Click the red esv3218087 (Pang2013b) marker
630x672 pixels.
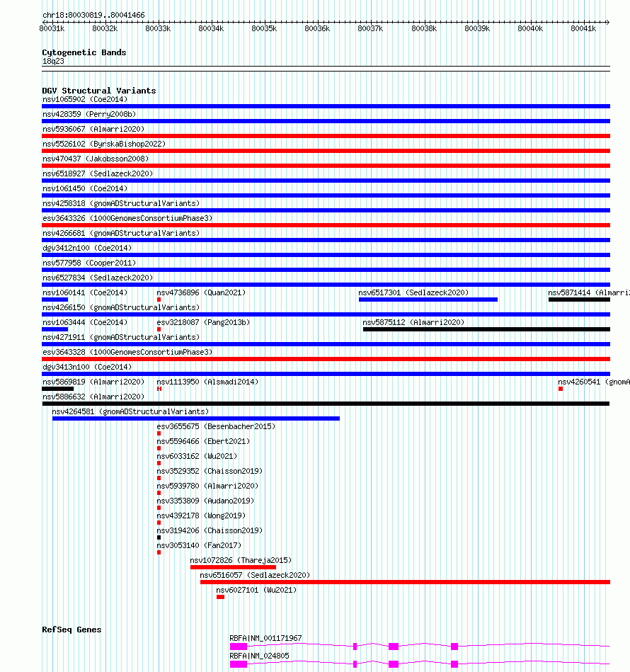click(159, 329)
